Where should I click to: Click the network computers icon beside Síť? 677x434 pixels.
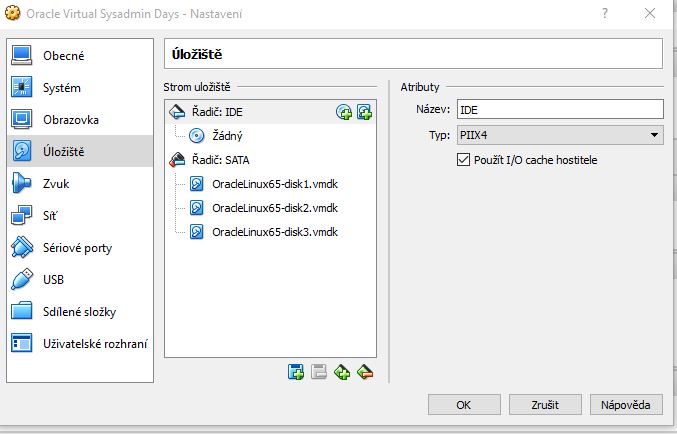[x=22, y=215]
